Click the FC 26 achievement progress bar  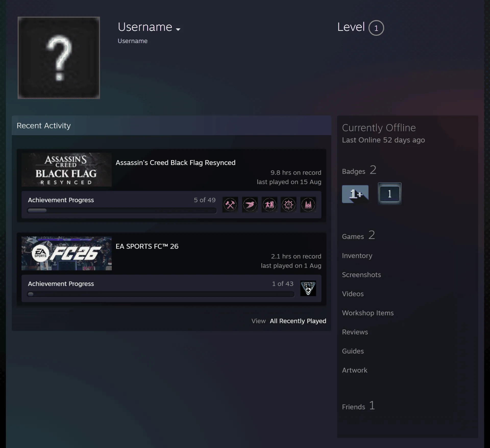161,294
